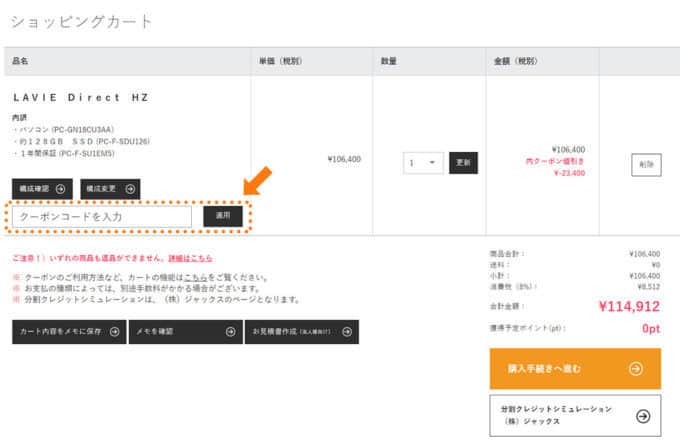Click the LAVIE Direct HZ product name
Image resolution: width=680 pixels, height=446 pixels.
pyautogui.click(x=81, y=98)
